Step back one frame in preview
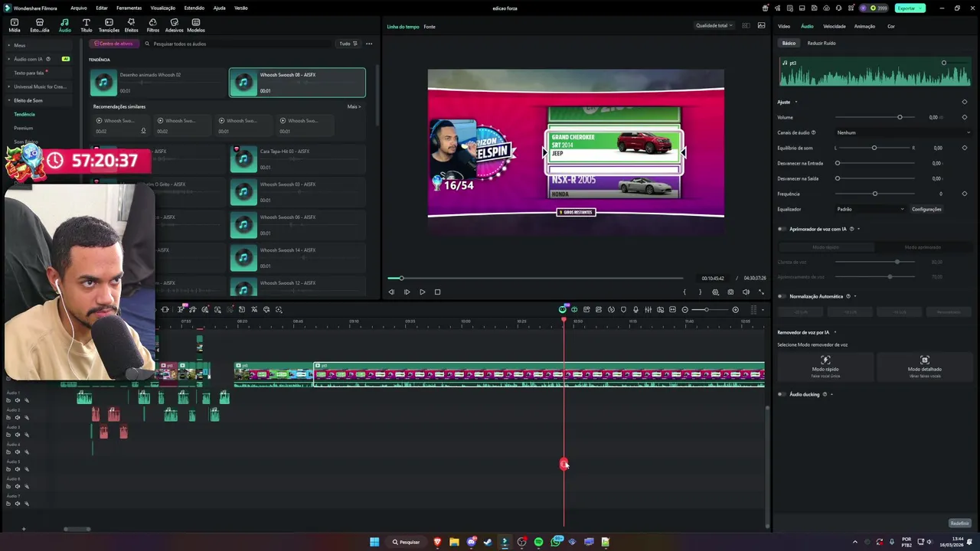Image resolution: width=980 pixels, height=551 pixels. (x=391, y=292)
